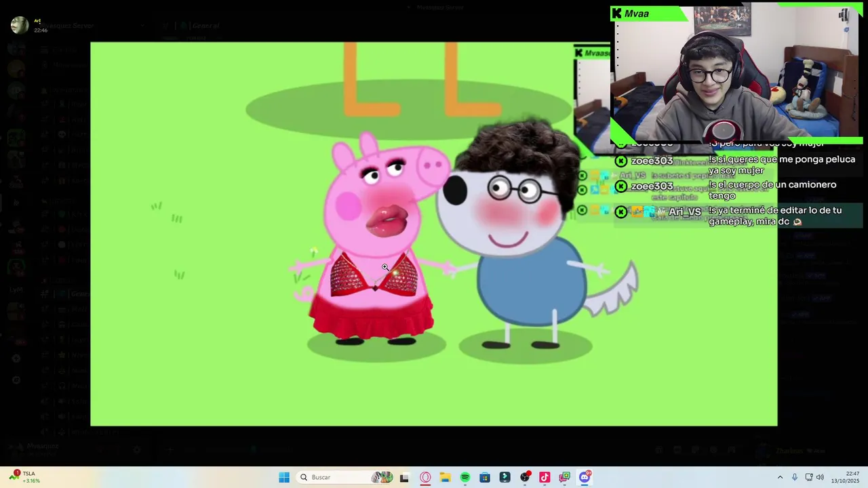
Task: Click the Buscar search box in taskbar
Action: coord(346,477)
